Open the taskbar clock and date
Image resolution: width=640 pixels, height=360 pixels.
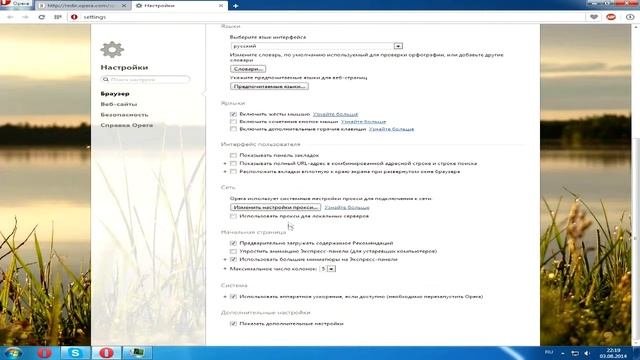(613, 353)
